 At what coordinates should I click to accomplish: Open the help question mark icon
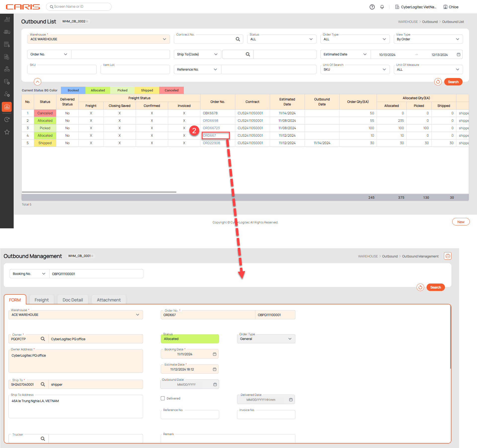tap(372, 7)
